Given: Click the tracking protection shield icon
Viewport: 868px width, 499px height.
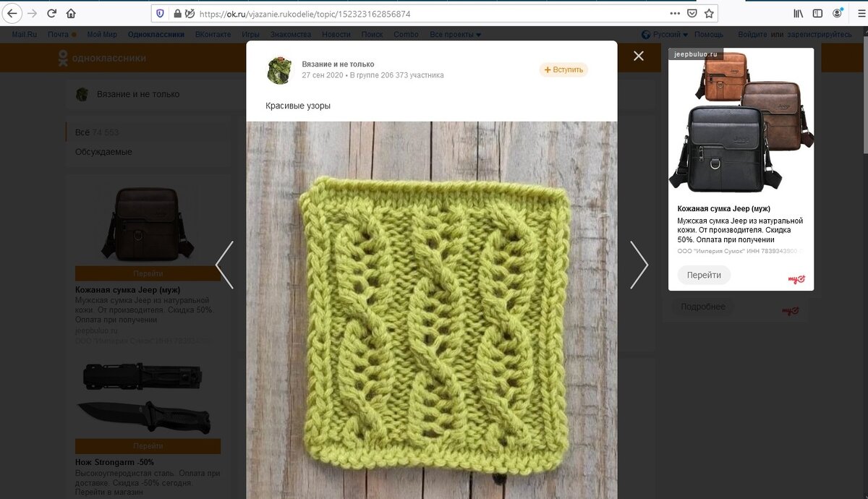Looking at the screenshot, I should click(x=161, y=13).
